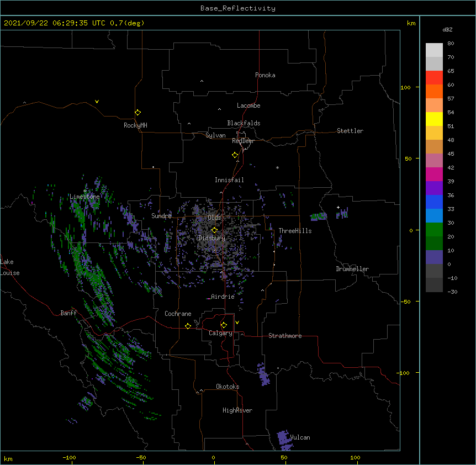Click the magenta 39-42 dBZ legend swatch
Image resolution: width=476 pixels, height=465 pixels.
click(434, 174)
